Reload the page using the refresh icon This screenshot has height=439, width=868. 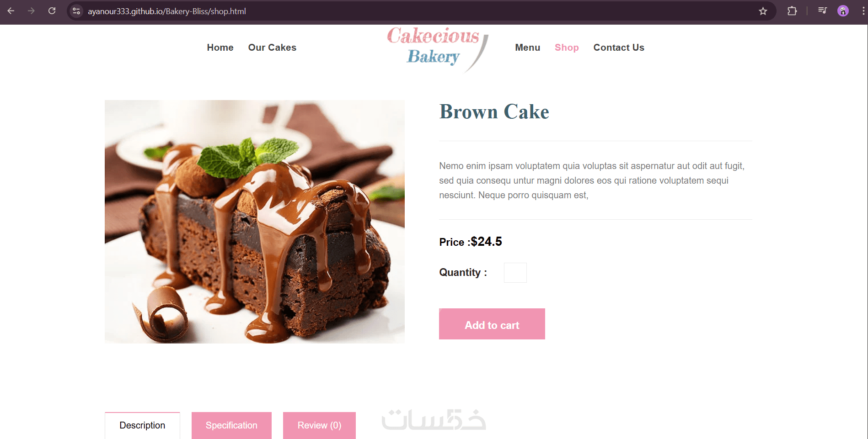point(52,11)
